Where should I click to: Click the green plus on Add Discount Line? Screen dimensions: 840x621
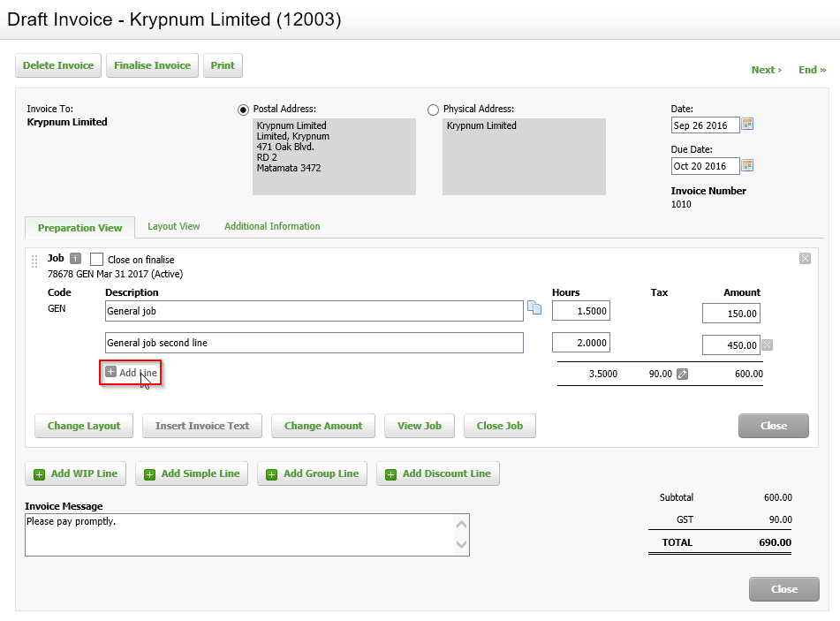coord(390,473)
